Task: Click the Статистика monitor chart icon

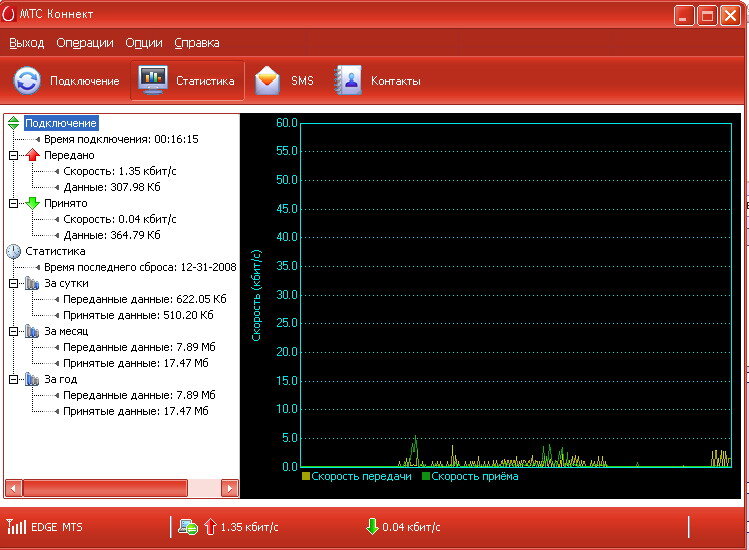Action: coord(153,80)
